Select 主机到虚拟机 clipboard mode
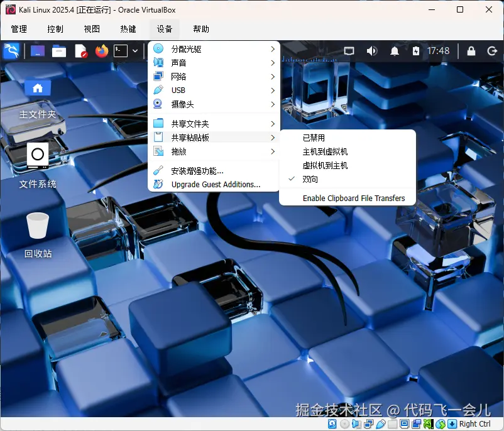This screenshot has height=431, width=504. (x=348, y=151)
